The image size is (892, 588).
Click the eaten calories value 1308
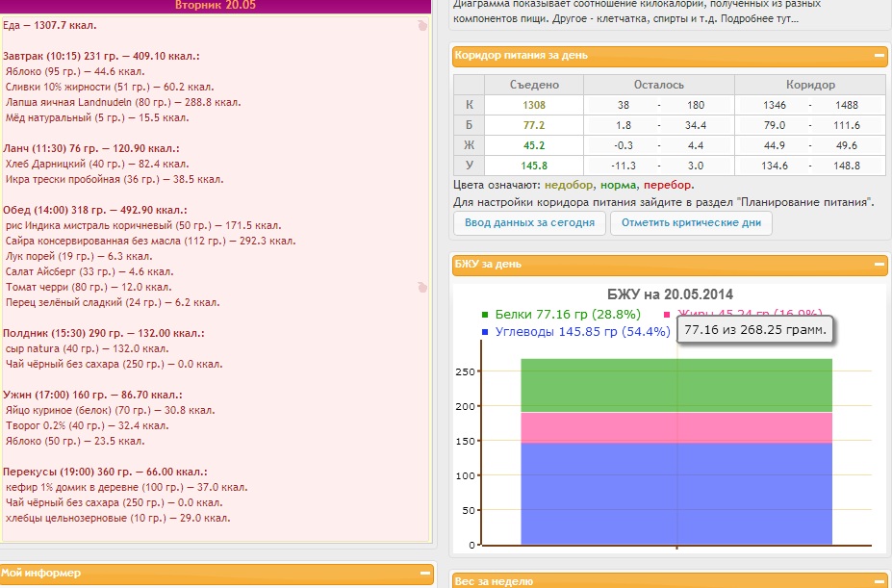[534, 105]
